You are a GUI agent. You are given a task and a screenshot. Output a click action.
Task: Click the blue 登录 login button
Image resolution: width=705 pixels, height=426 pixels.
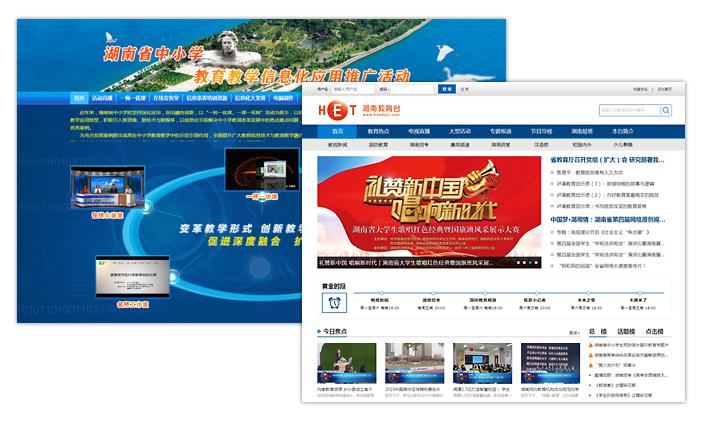point(446,89)
